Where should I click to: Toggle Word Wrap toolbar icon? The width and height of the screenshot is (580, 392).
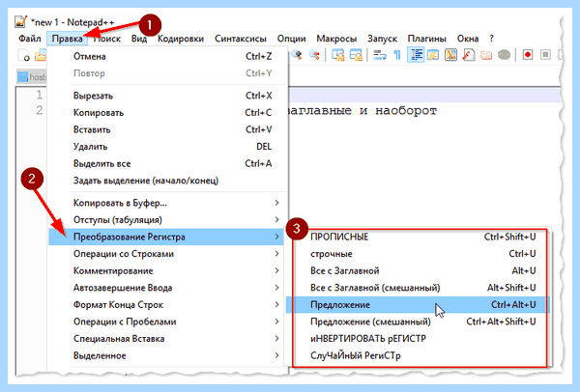(380, 55)
